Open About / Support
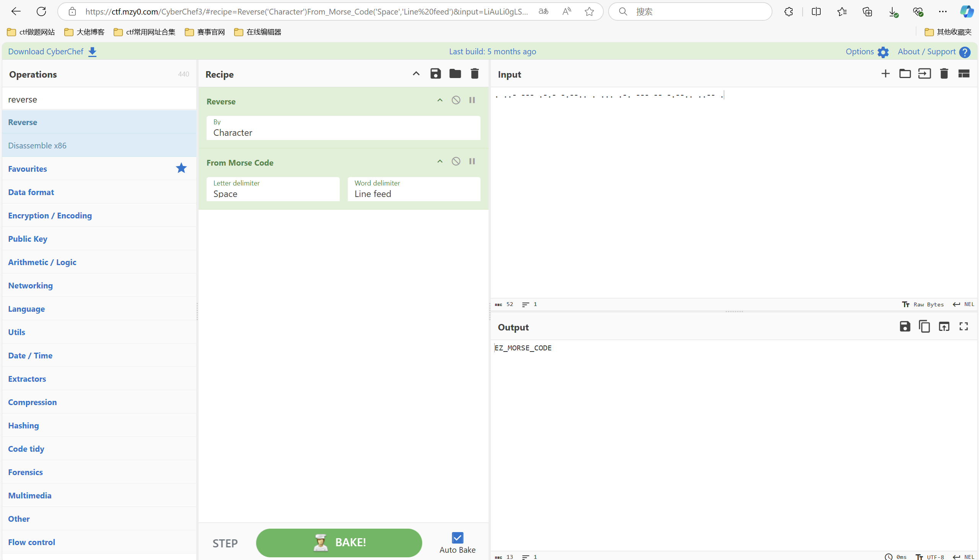The width and height of the screenshot is (979, 560). click(933, 52)
